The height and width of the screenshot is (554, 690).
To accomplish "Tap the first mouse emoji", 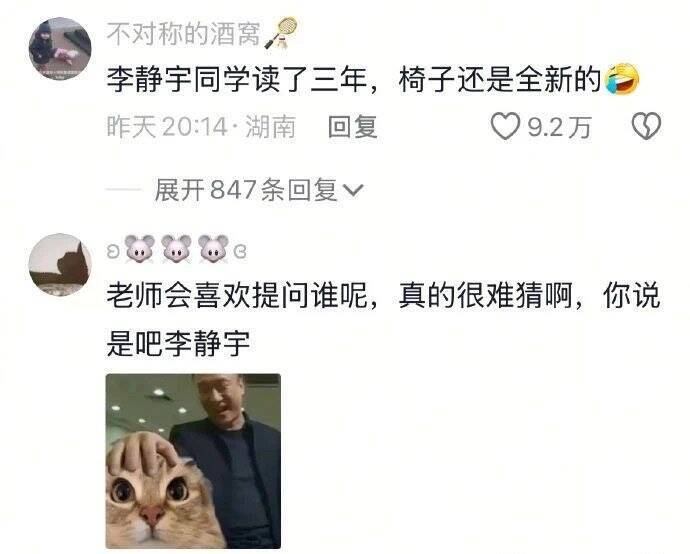I will 140,249.
